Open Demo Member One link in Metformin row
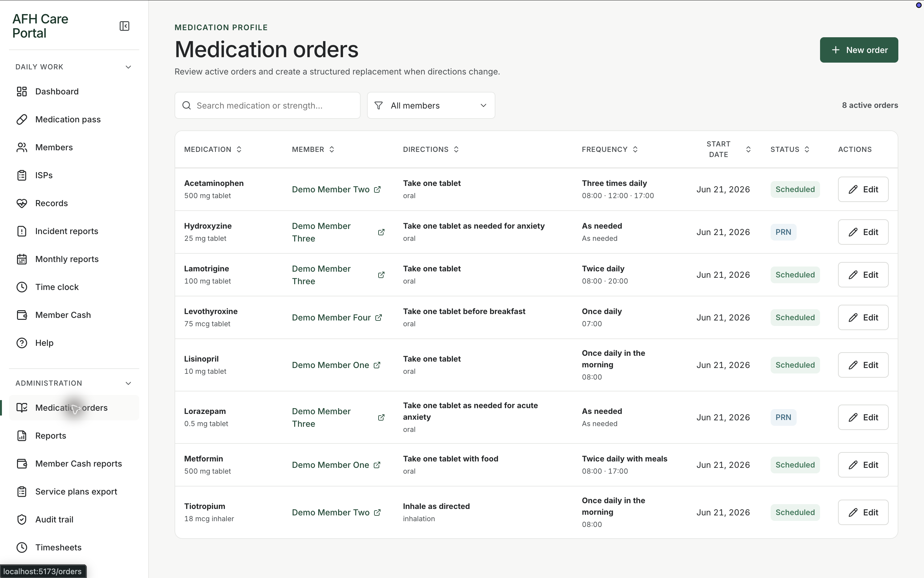 tap(336, 465)
